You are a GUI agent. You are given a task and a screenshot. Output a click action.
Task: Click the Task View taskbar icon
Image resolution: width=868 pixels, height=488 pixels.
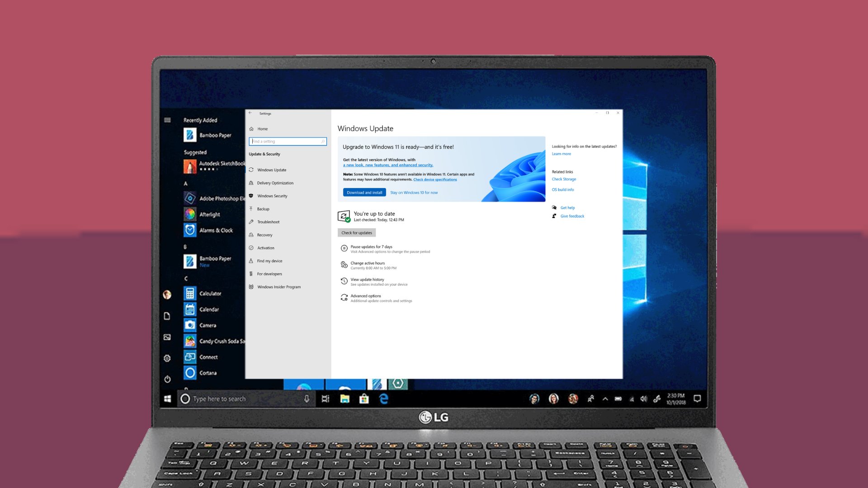[x=325, y=399]
